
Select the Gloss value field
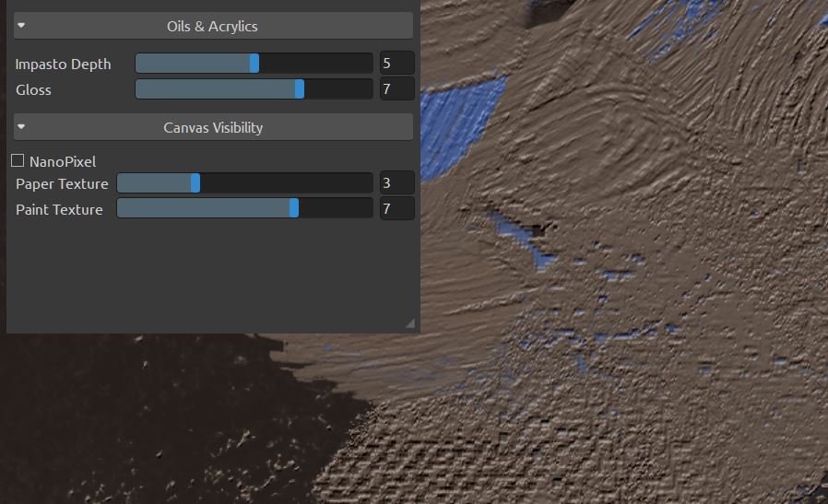(x=396, y=89)
